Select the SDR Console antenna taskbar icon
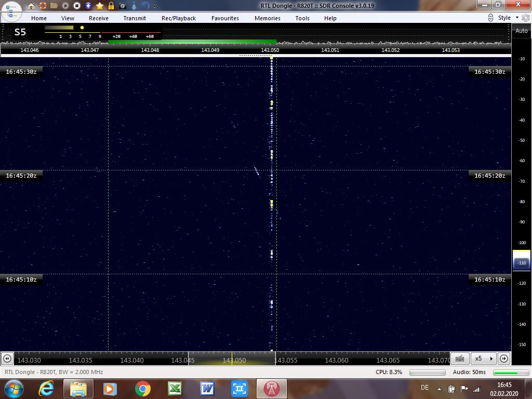 (271, 389)
